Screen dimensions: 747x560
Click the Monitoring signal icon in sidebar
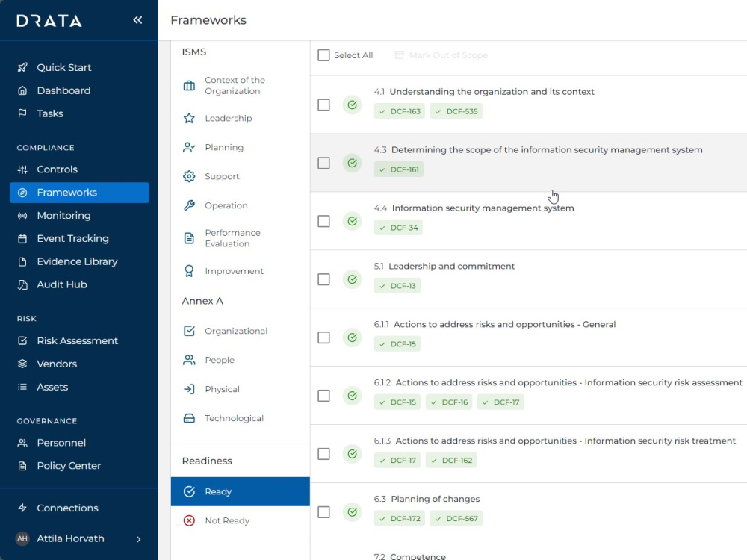point(22,215)
